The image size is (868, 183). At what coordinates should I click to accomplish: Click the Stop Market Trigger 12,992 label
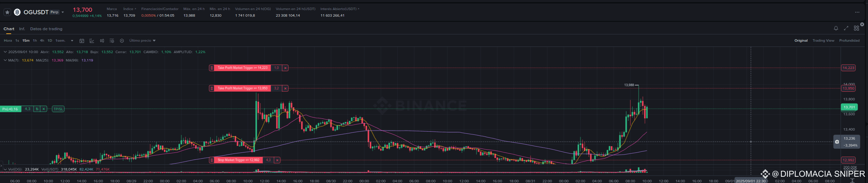(x=238, y=160)
